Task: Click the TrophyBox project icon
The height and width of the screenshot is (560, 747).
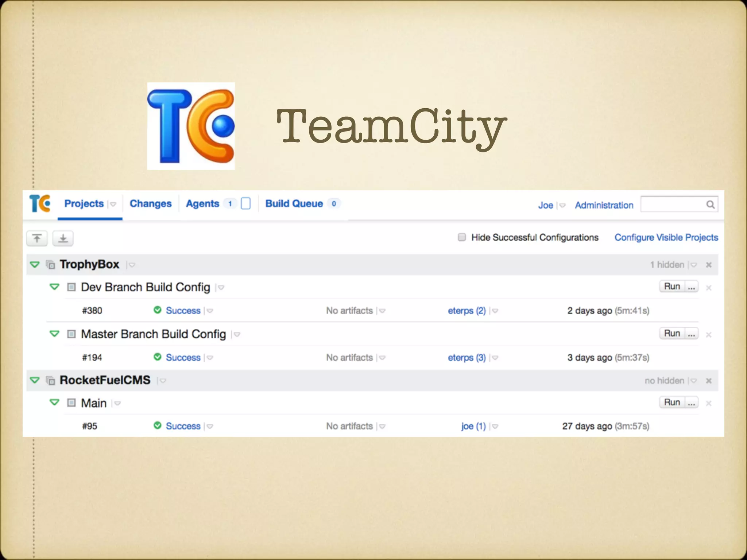Action: (x=51, y=264)
